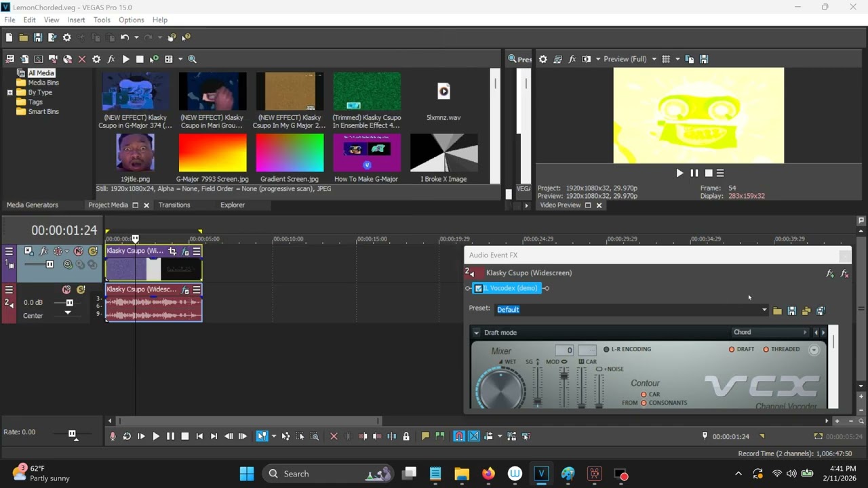The image size is (868, 488).
Task: Undo the last action
Action: tap(125, 38)
